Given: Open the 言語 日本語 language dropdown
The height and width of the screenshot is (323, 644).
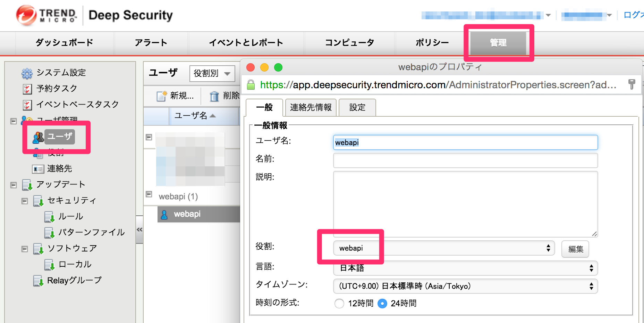Looking at the screenshot, I should pos(466,268).
